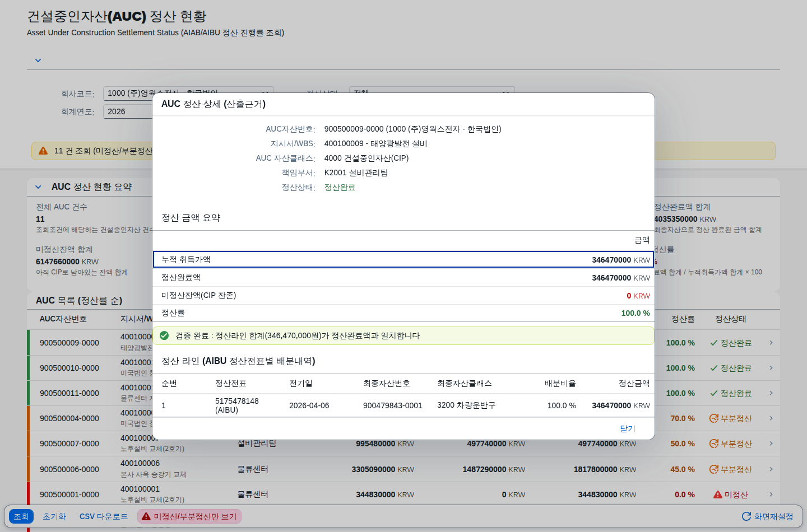Select list row 900500007-0000
The image size is (807, 532).
pyautogui.click(x=403, y=444)
